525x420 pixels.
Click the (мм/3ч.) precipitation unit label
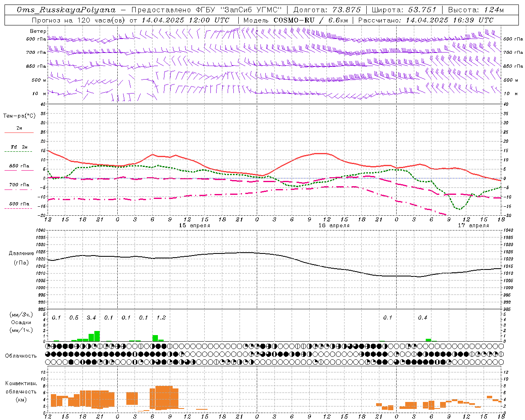coord(21,315)
